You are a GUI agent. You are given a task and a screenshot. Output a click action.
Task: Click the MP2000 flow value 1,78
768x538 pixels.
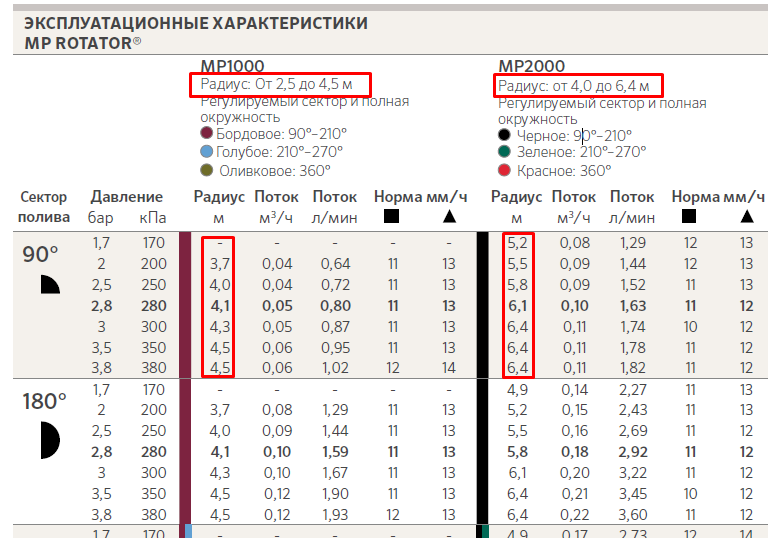tap(633, 348)
